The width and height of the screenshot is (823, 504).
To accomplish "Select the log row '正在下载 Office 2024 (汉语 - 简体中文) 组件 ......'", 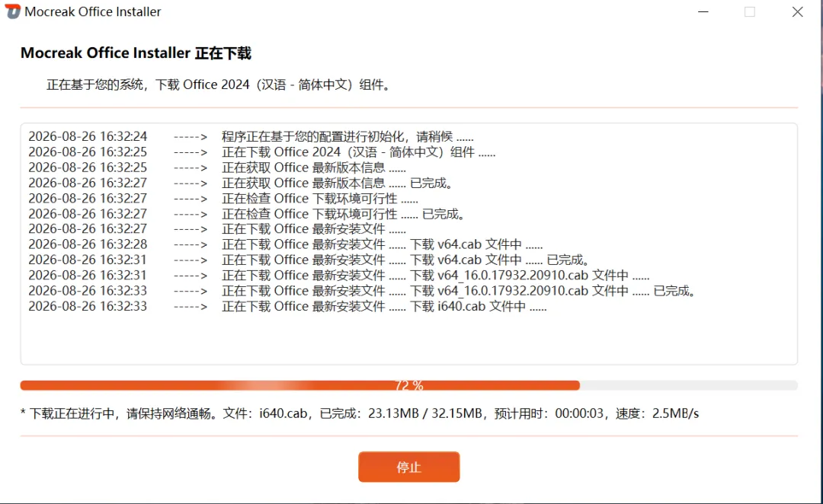I will coord(262,152).
